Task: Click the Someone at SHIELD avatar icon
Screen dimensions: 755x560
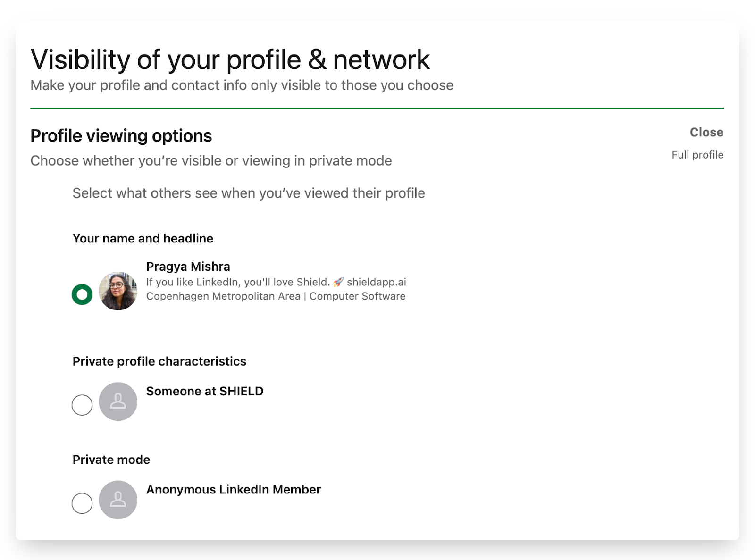Action: [x=117, y=401]
